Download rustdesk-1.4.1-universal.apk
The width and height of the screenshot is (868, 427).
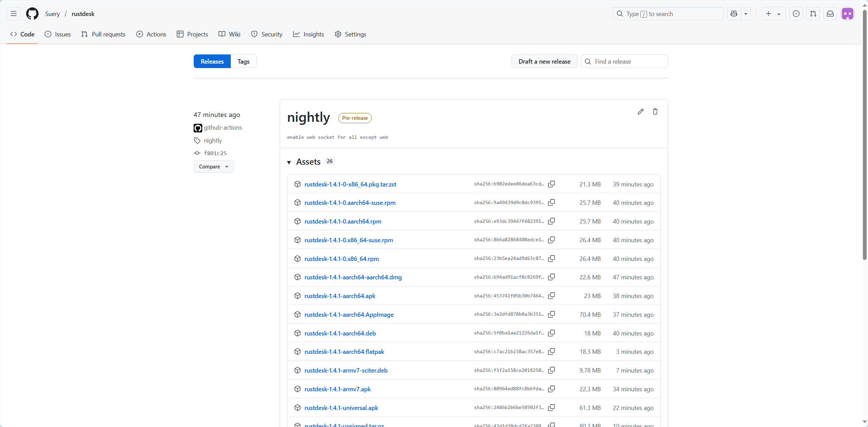pyautogui.click(x=341, y=408)
